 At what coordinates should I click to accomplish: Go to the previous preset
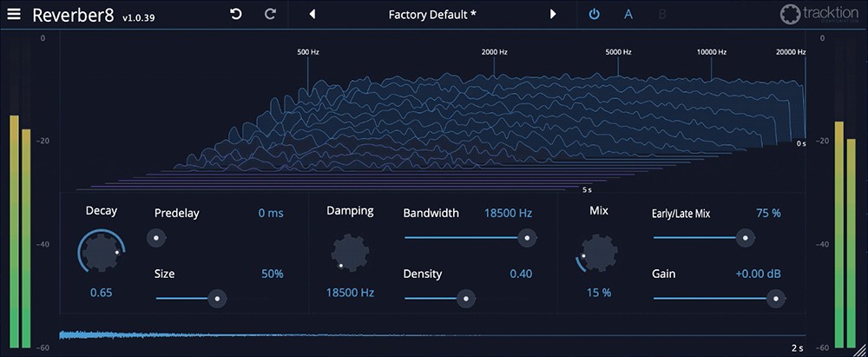312,14
